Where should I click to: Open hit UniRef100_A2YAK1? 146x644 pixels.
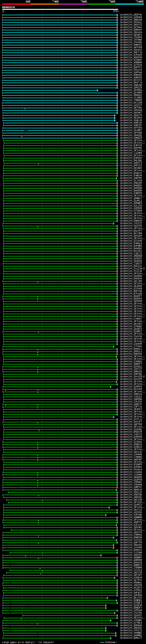pyautogui.click(x=131, y=27)
